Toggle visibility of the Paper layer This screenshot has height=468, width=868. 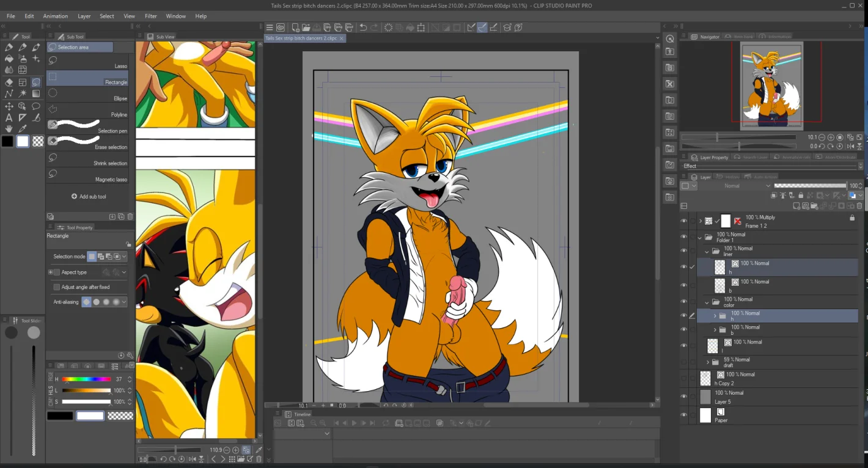684,415
